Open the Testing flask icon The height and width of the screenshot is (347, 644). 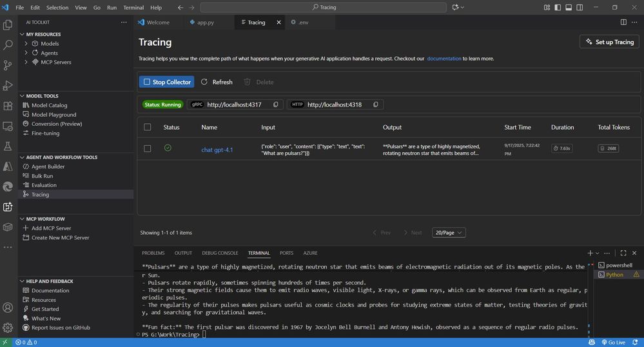pos(7,146)
